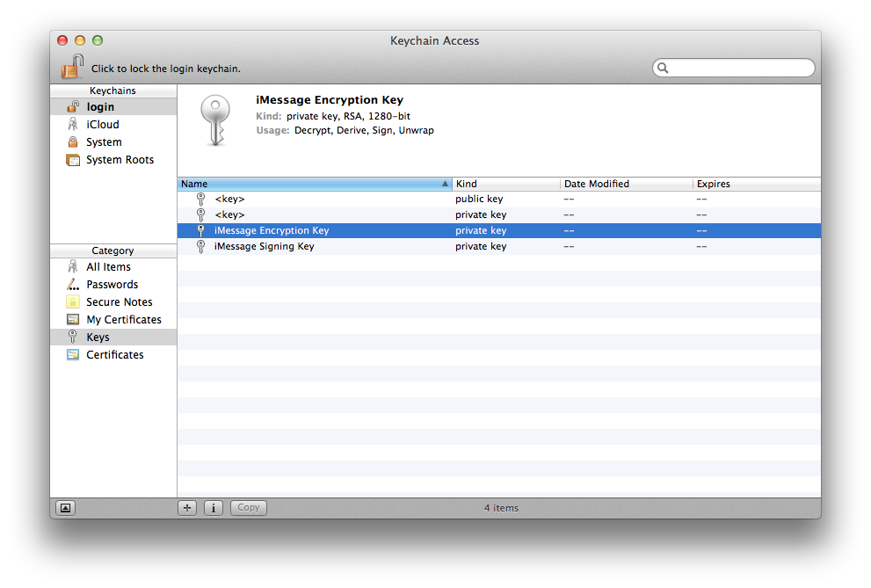Click the 'public key' kind cell
The width and height of the screenshot is (871, 588).
click(x=479, y=199)
